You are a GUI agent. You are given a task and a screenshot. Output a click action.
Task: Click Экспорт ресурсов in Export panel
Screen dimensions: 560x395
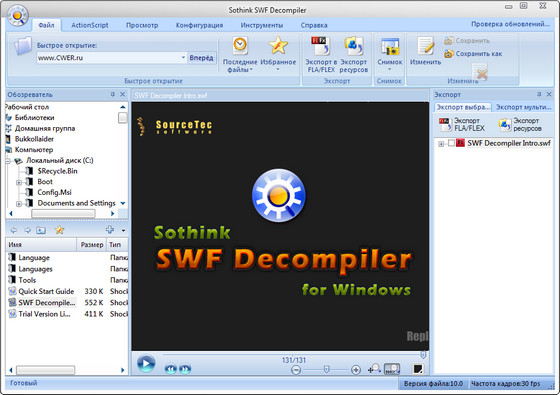(x=521, y=124)
